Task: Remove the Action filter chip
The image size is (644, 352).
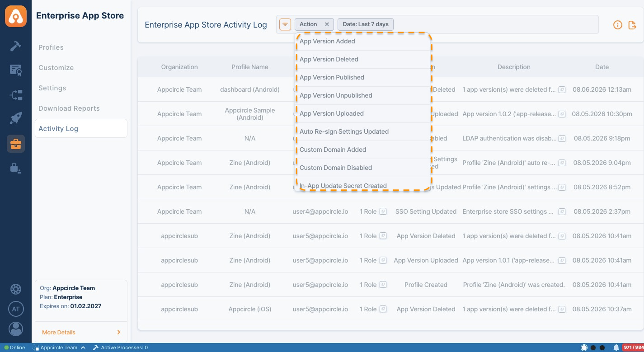Action: point(327,24)
